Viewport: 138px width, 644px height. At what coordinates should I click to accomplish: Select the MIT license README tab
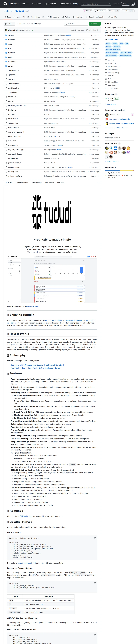(x=49, y=183)
